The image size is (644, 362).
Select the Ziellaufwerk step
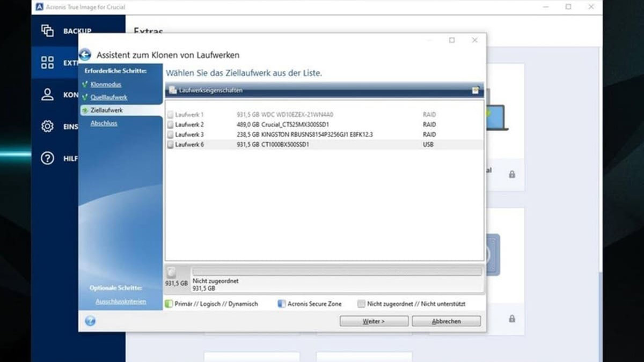click(x=106, y=110)
